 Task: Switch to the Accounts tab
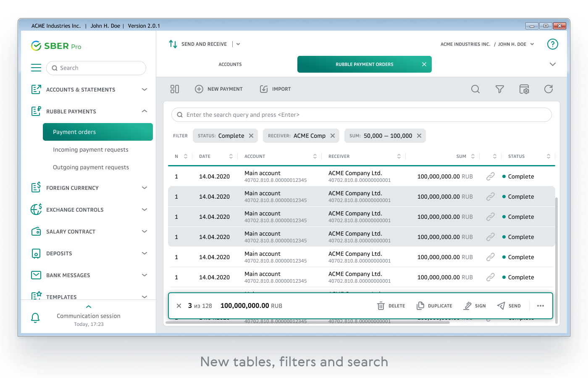tap(230, 65)
